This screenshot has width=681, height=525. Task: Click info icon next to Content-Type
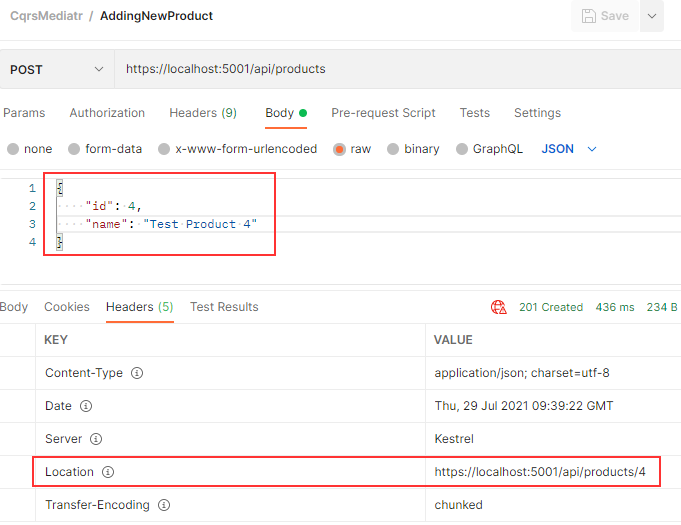point(137,373)
